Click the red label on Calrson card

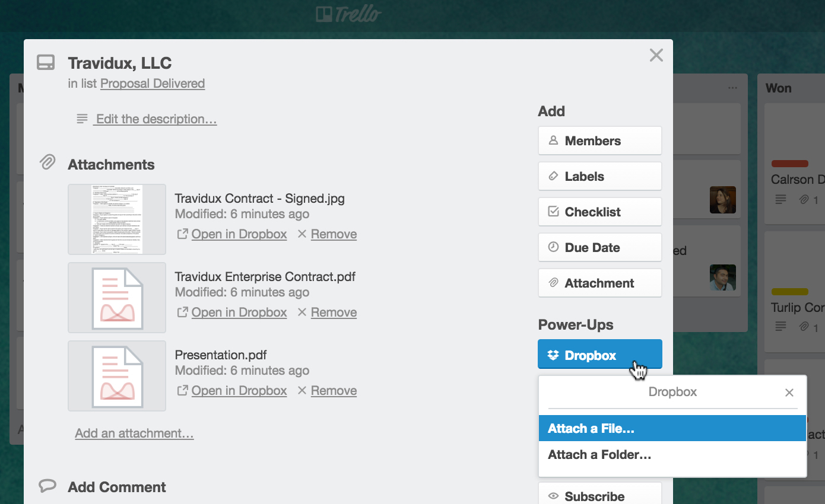(789, 164)
